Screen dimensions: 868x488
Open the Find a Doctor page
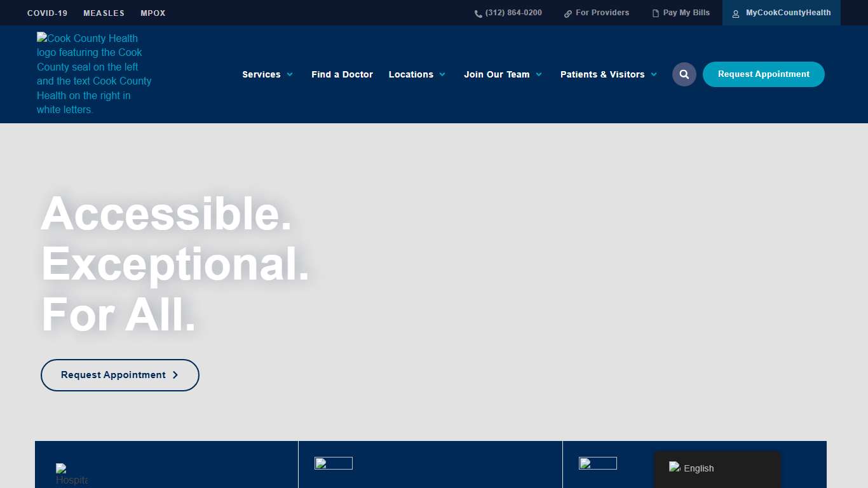342,74
